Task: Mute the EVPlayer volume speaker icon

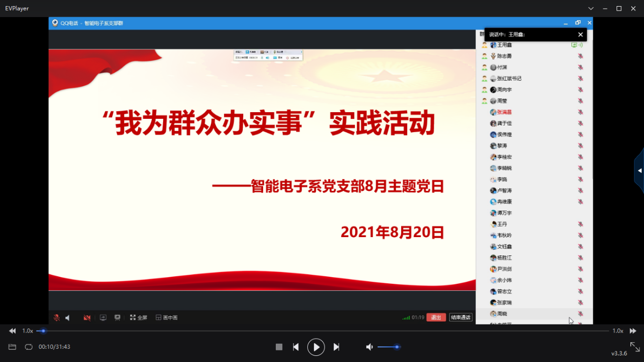Action: tap(369, 347)
